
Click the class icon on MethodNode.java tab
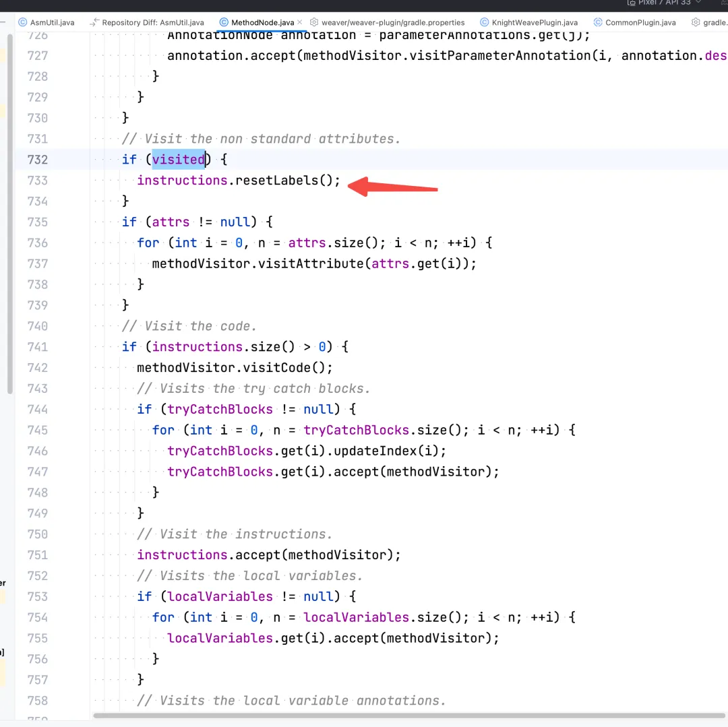223,22
